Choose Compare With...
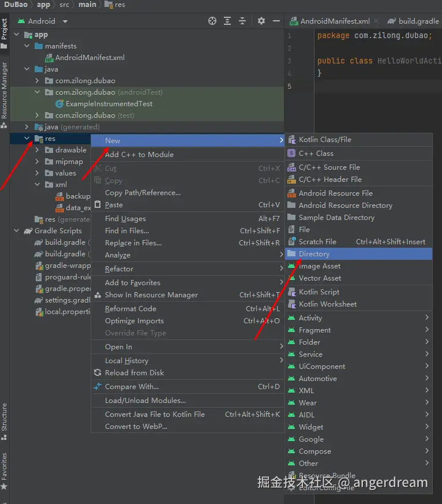The image size is (442, 504). click(188, 387)
